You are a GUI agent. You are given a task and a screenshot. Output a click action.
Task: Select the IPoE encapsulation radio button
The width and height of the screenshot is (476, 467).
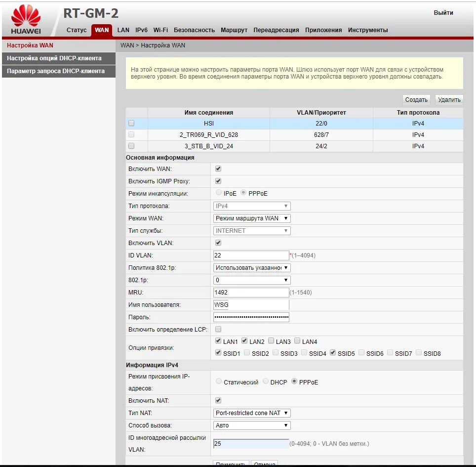(x=219, y=192)
